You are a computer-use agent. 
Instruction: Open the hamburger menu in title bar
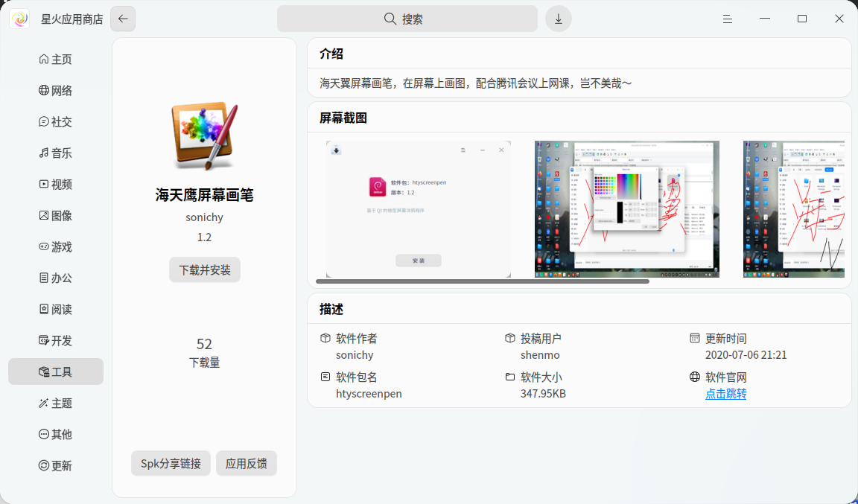click(x=727, y=19)
